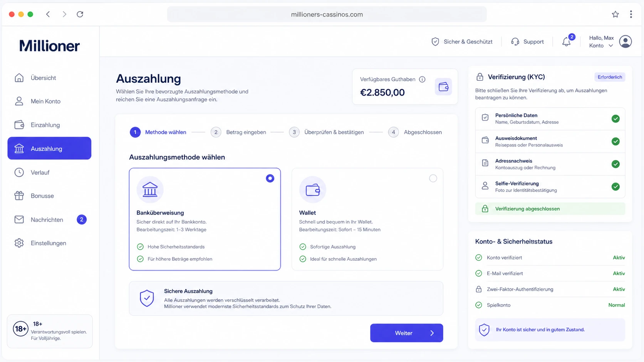This screenshot has width=644, height=362.
Task: Click the Nachrichten unread badge 2
Action: click(82, 220)
